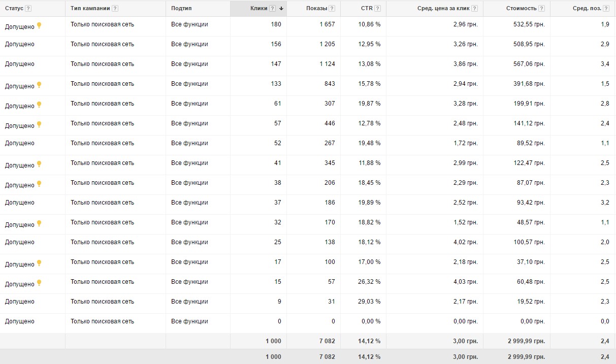Open the lightbulb hint in the 61-clicks row
This screenshot has height=364, width=616.
39,105
